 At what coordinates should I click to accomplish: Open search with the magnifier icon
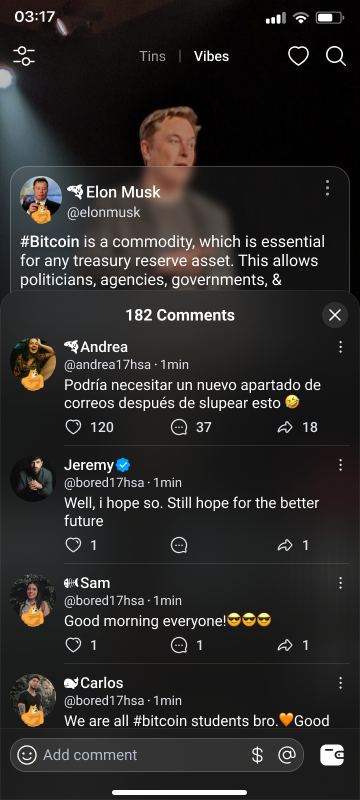336,56
